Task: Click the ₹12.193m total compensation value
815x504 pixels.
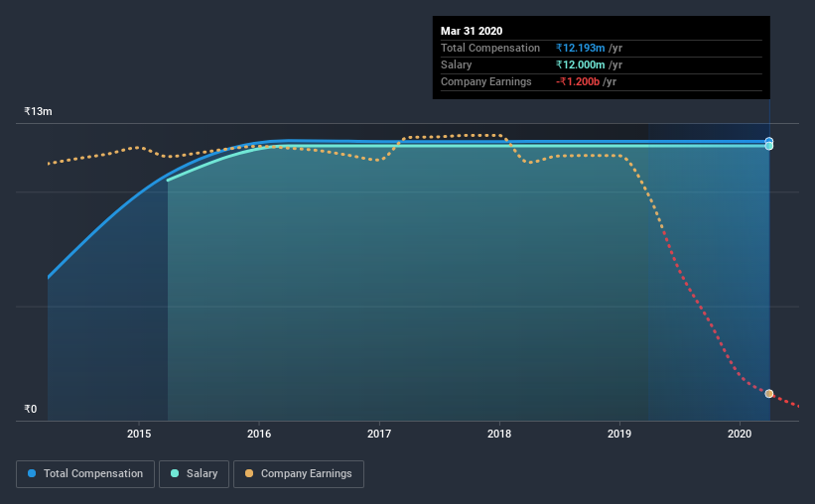Action: click(580, 48)
